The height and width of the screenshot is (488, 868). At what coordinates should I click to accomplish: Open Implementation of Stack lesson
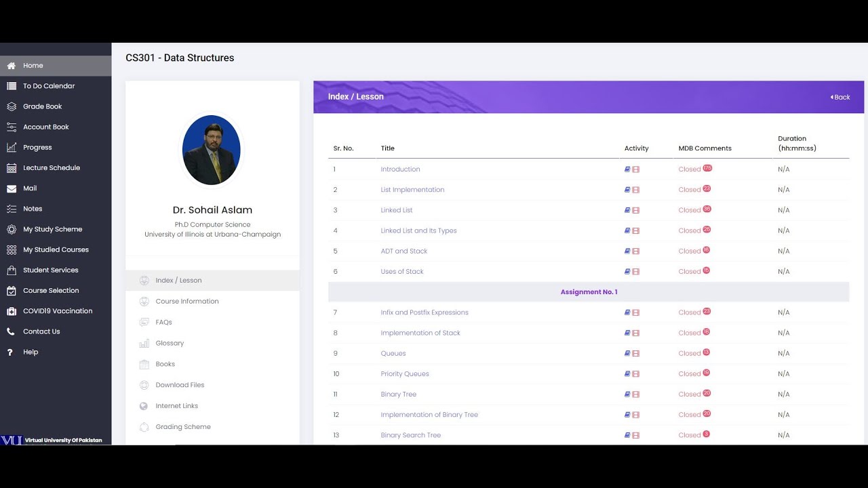pyautogui.click(x=420, y=333)
